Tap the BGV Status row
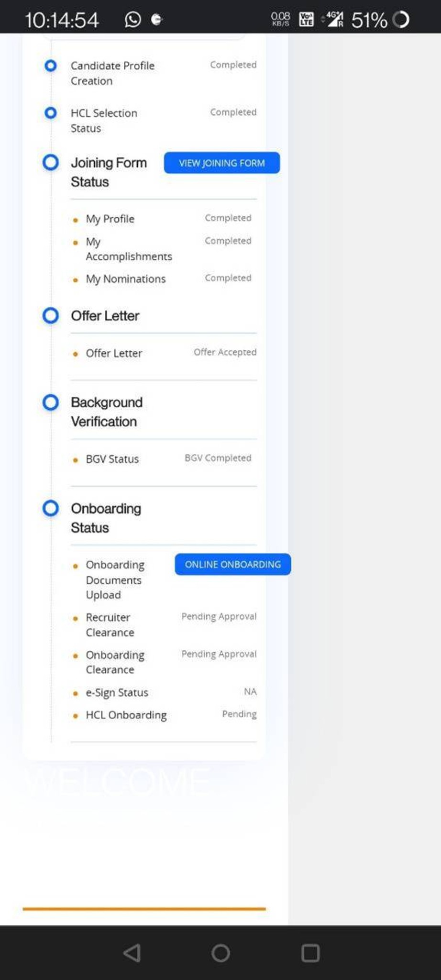 click(112, 459)
